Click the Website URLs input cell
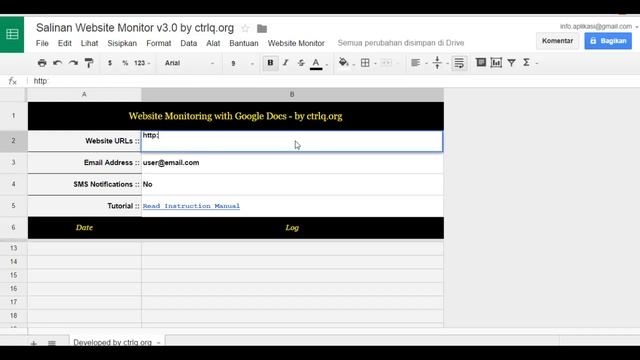640x360 pixels. [x=292, y=141]
